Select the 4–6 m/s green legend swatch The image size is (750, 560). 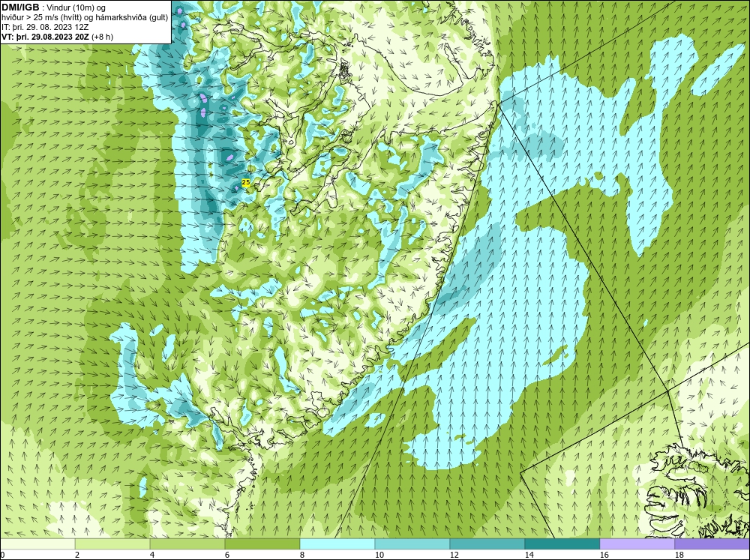[187, 544]
